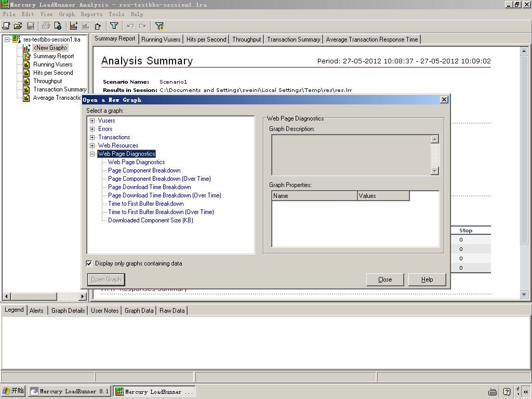Select Page Component Breakdown (Over Time) graph
This screenshot has height=399, width=532.
click(159, 179)
